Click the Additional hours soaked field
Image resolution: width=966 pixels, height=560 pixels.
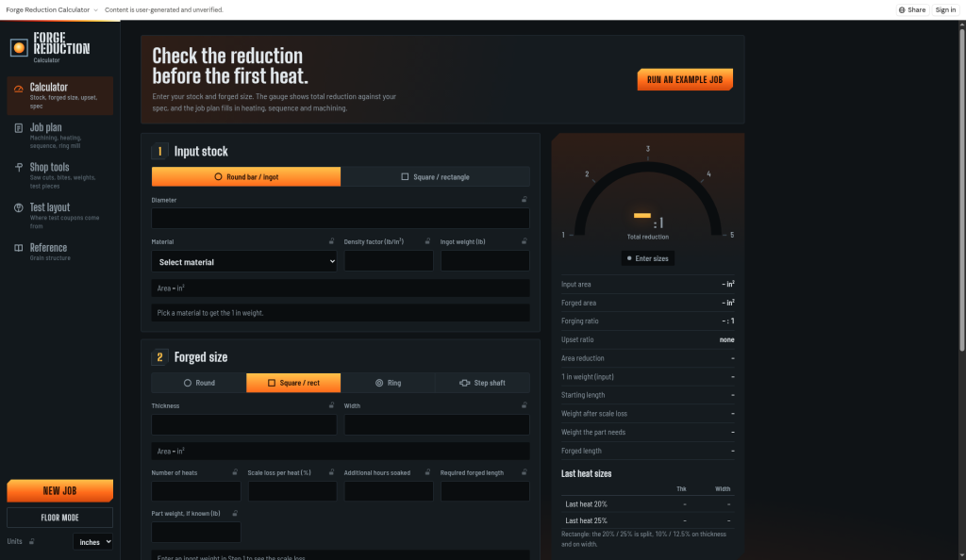(x=389, y=491)
